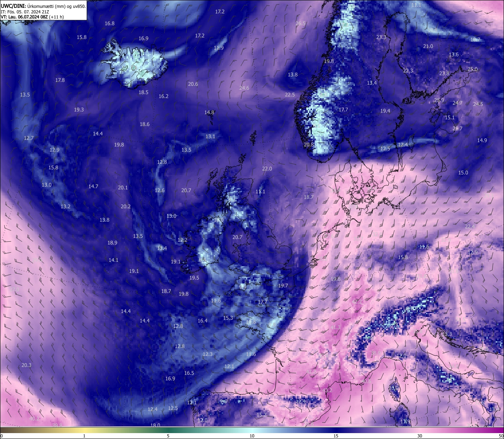
Task: Select the 20.1 value label
Action: tap(123, 188)
